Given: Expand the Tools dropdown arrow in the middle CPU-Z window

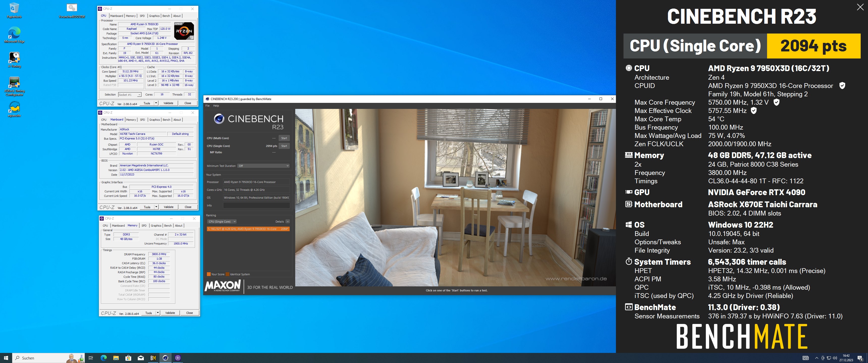Looking at the screenshot, I should coord(156,207).
